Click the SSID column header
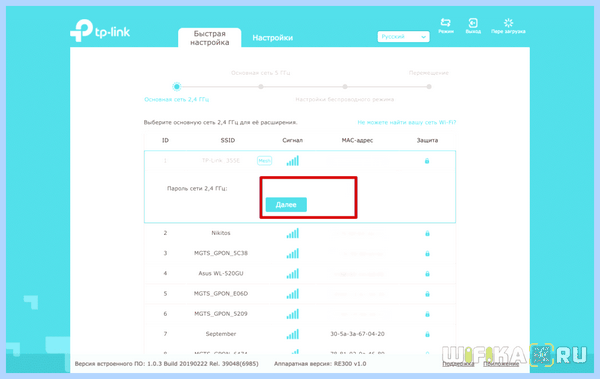This screenshot has height=379, width=600. pyautogui.click(x=228, y=140)
